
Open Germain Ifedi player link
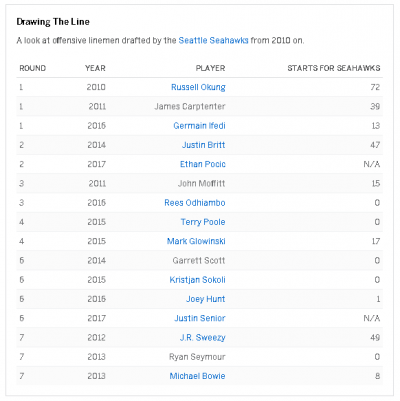[199, 126]
